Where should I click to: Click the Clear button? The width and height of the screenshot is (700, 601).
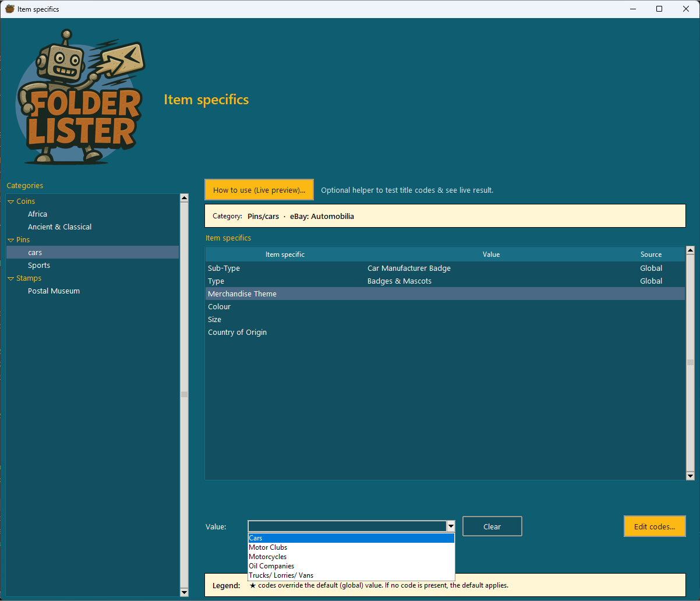(x=492, y=526)
